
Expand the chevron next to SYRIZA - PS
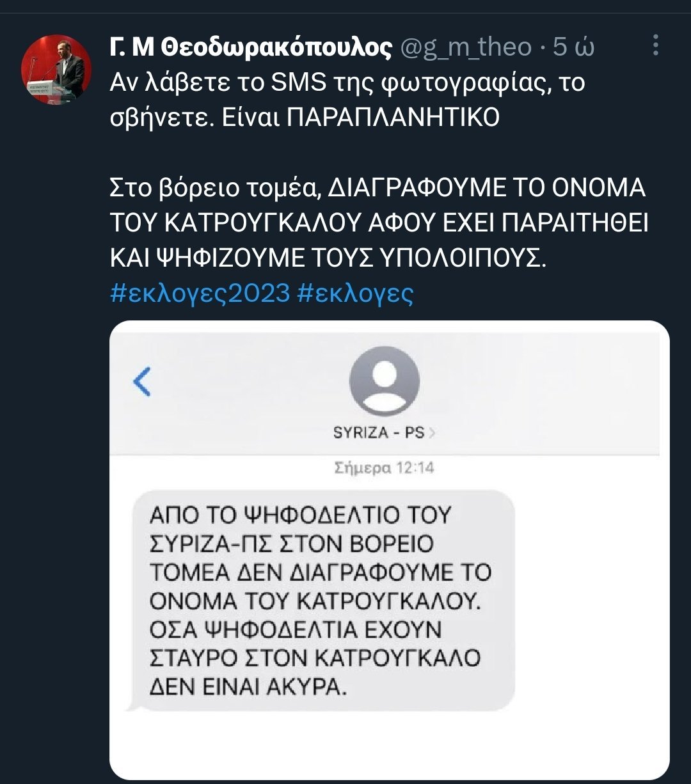(432, 433)
